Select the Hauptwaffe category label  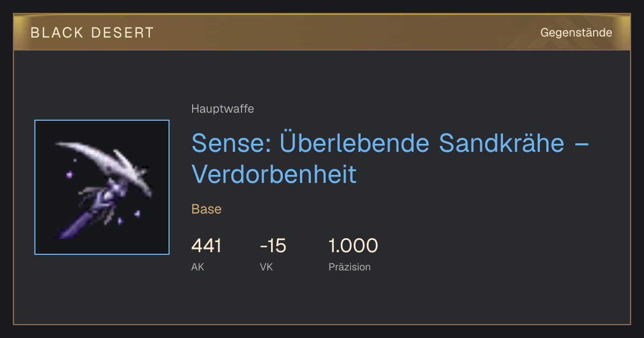(x=223, y=109)
